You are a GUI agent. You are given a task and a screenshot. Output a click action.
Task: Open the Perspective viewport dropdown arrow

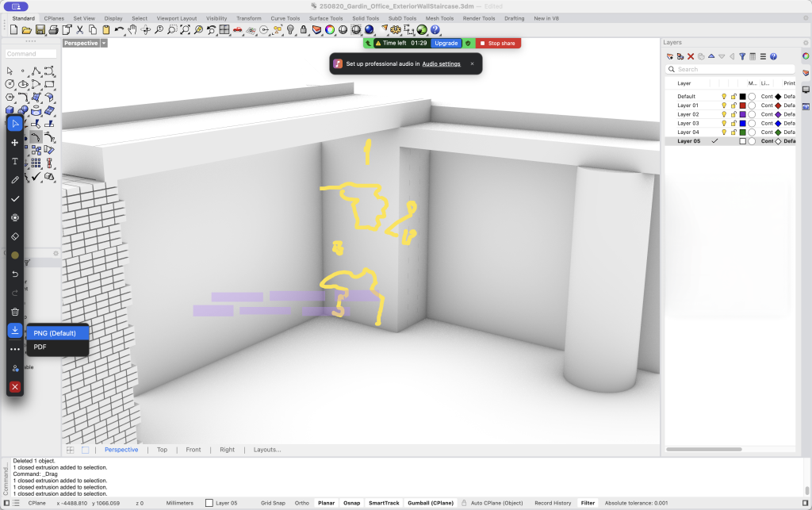(104, 43)
